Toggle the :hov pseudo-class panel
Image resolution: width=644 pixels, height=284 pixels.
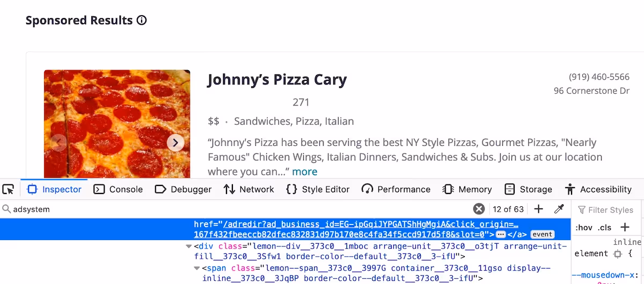(584, 227)
